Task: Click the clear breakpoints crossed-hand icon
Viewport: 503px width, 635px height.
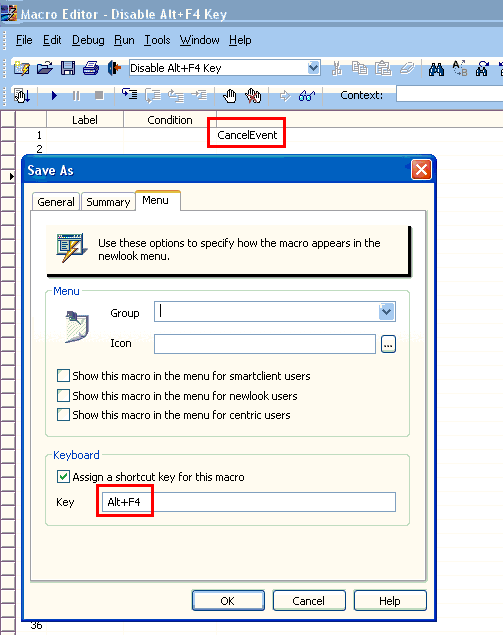Action: [253, 96]
